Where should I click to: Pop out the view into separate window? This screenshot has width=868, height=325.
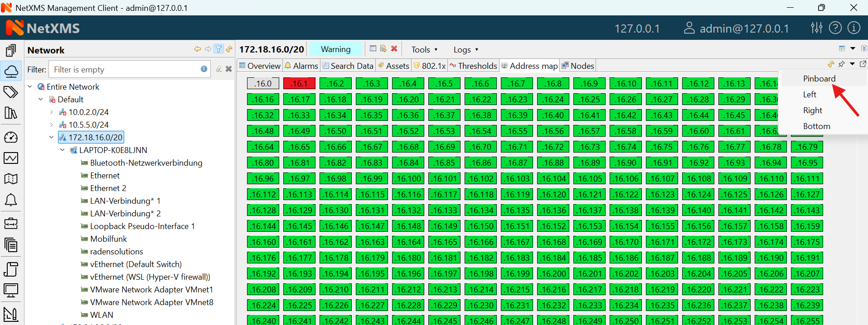(863, 64)
